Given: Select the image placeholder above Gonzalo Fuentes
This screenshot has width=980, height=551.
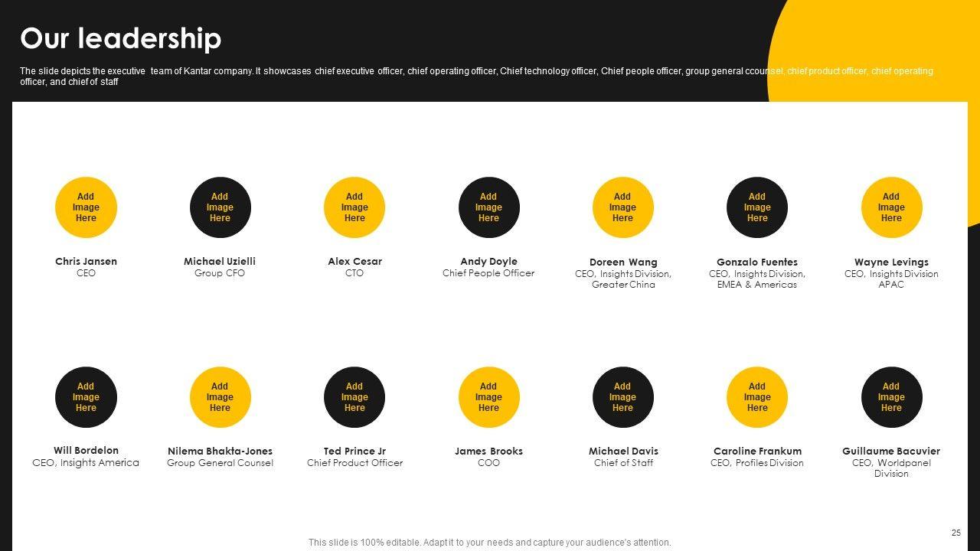Looking at the screenshot, I should tap(757, 207).
